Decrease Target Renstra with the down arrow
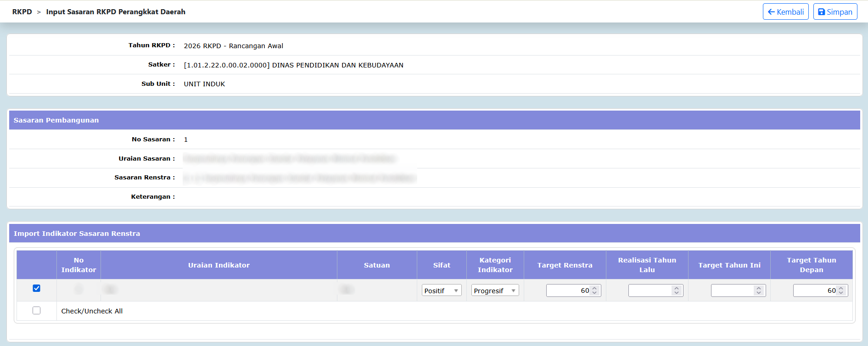The width and height of the screenshot is (868, 346). tap(594, 293)
